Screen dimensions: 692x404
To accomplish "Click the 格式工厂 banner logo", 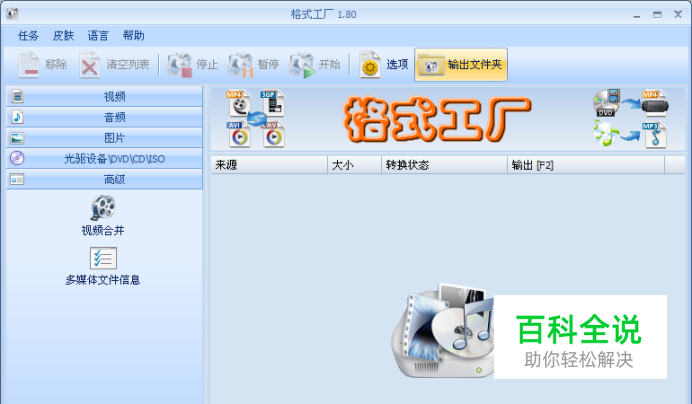I will 437,119.
